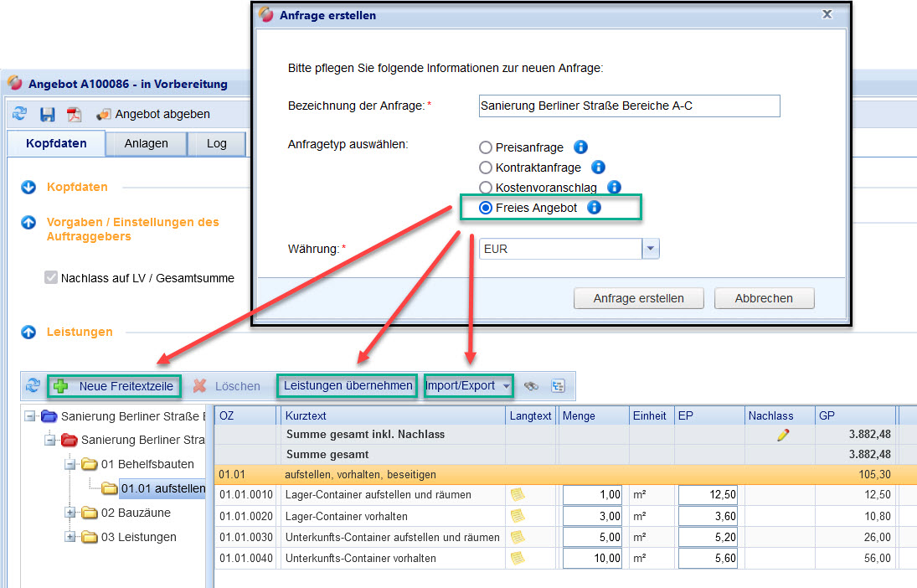The height and width of the screenshot is (588, 917).
Task: Show info for Preisanfrage type
Action: [x=580, y=147]
